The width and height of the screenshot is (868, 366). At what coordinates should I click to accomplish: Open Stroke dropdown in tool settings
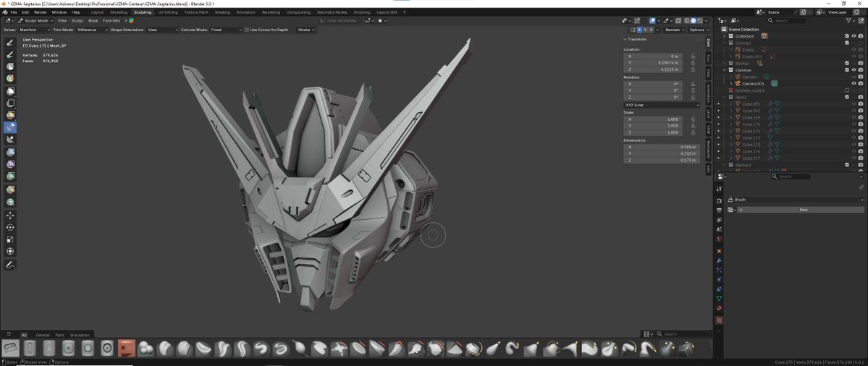(x=306, y=30)
